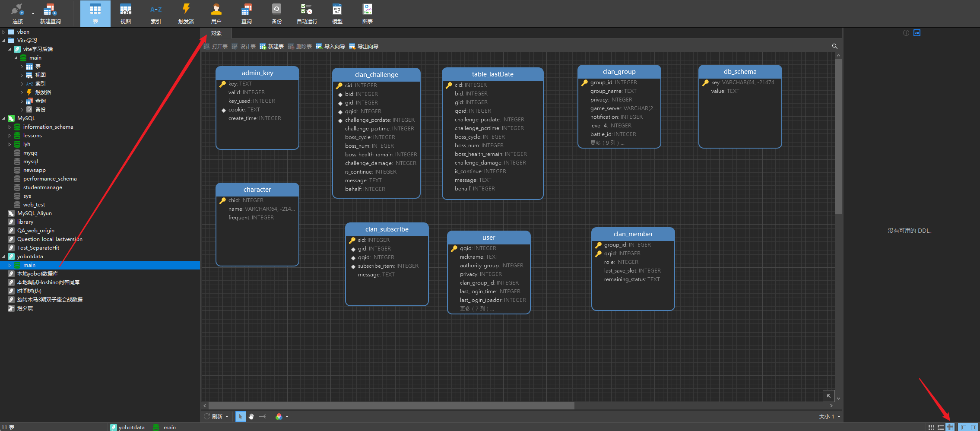Select the DDL icon in the right panel
This screenshot has width=980, height=431.
[x=917, y=33]
